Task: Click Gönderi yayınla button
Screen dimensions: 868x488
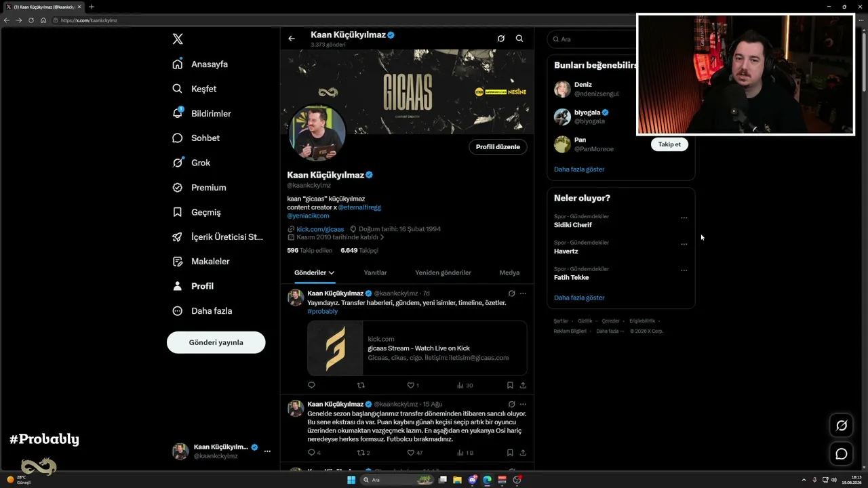Action: 216,342
